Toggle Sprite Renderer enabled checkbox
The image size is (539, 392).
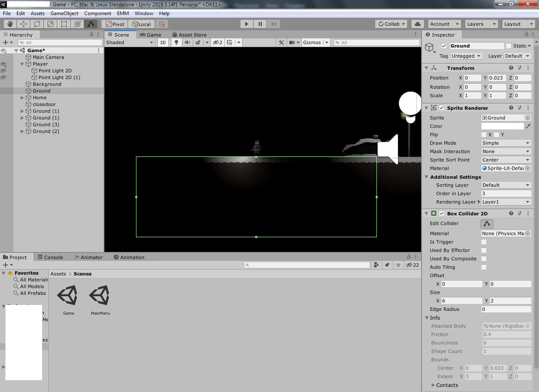[442, 108]
